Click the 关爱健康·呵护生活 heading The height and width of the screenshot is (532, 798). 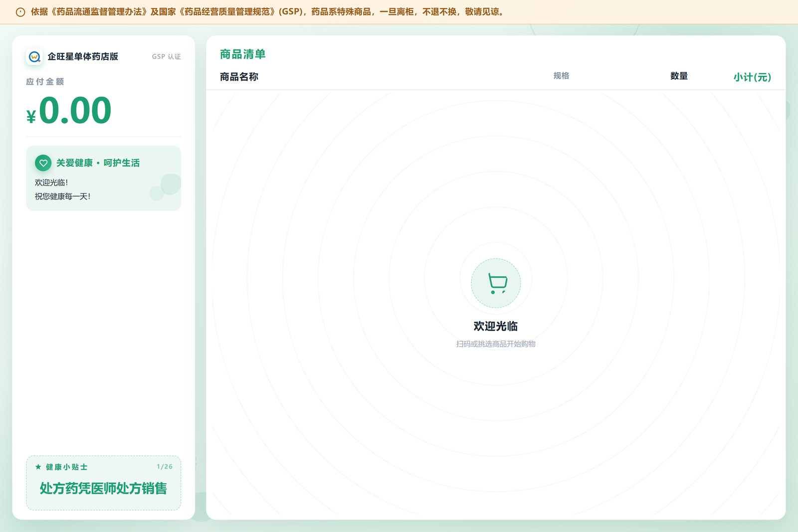point(98,163)
